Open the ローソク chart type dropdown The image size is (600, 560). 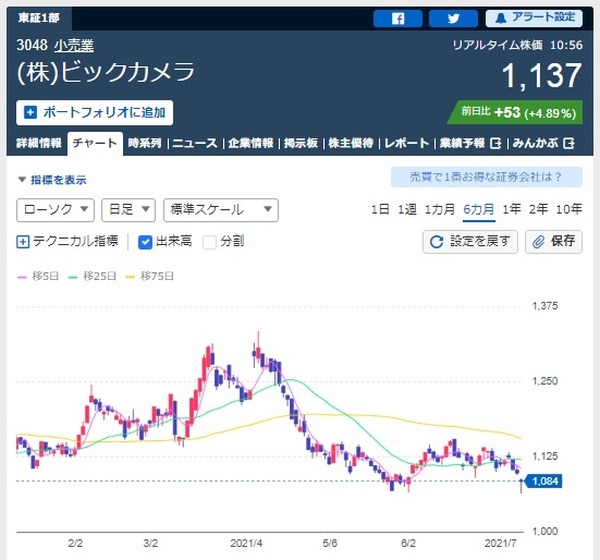tap(55, 210)
